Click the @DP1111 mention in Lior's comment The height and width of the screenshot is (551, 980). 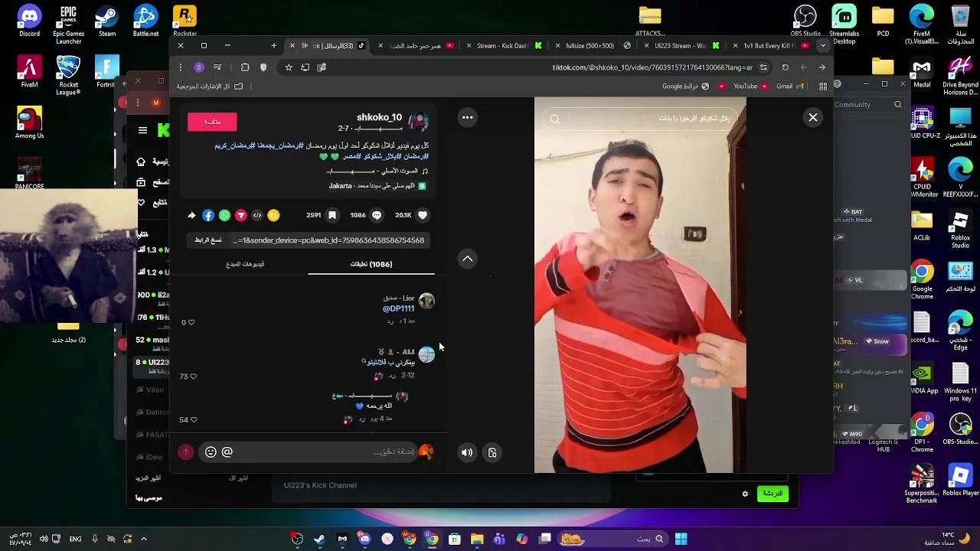[398, 308]
